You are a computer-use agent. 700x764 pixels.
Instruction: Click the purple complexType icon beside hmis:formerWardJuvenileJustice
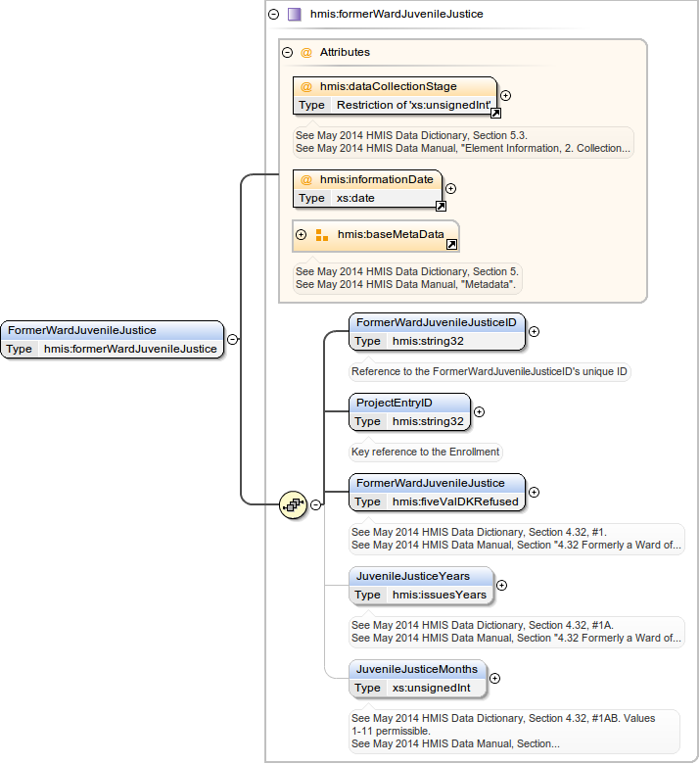click(294, 15)
